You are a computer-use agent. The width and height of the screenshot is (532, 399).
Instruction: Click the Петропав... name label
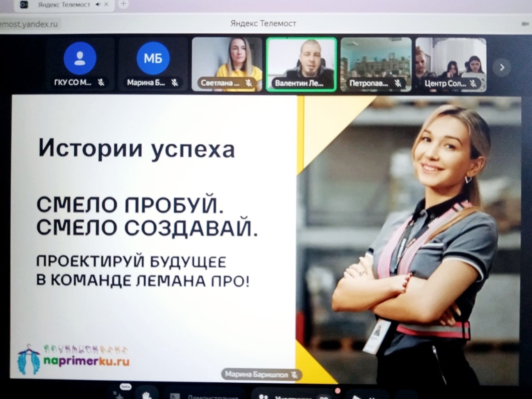point(369,83)
